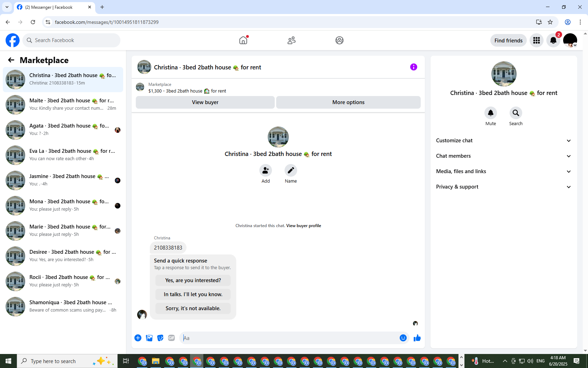Viewport: 588px width, 368px height.
Task: Attach a photo with image icon
Action: click(149, 338)
